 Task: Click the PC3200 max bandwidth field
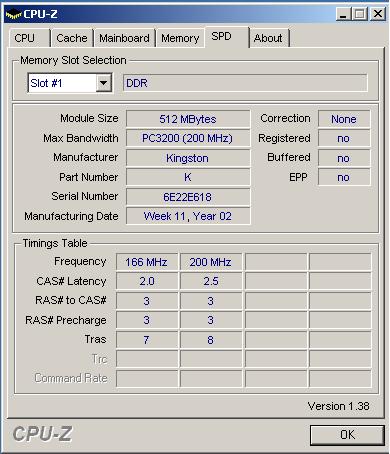tap(188, 138)
